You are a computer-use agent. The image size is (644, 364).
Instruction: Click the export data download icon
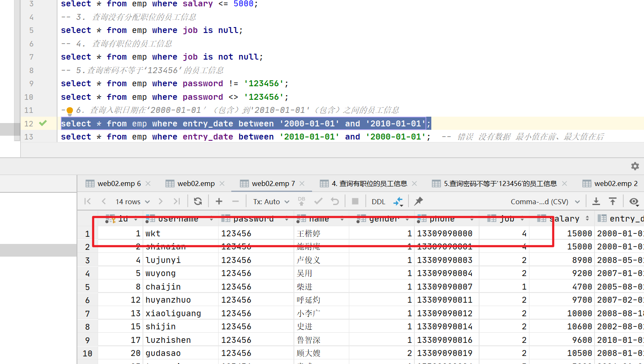tap(596, 201)
